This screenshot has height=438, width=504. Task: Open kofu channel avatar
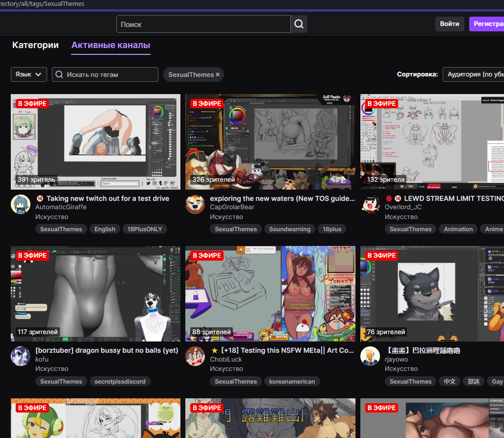(21, 356)
